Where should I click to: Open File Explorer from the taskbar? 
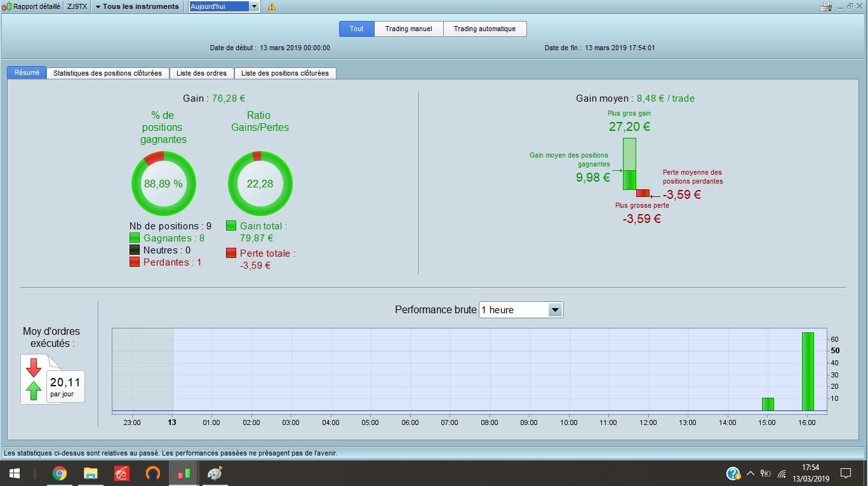pos(90,473)
